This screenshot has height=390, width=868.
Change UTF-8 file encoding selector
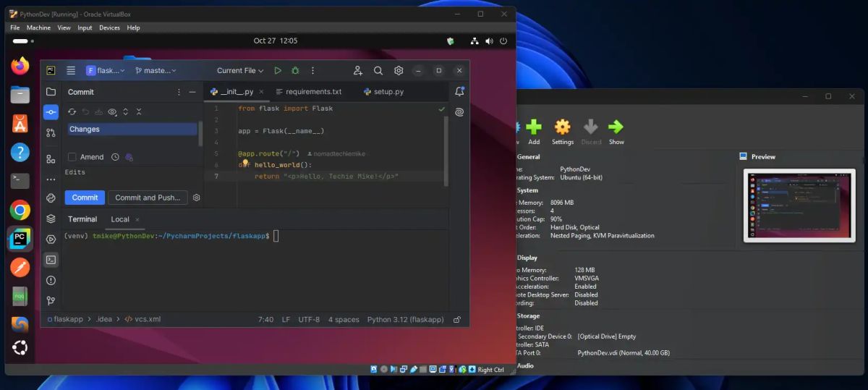click(309, 319)
